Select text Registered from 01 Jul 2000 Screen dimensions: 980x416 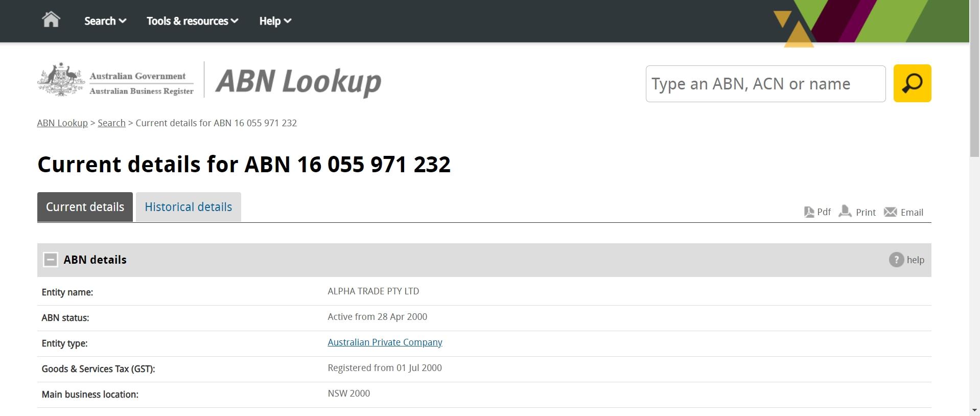385,368
